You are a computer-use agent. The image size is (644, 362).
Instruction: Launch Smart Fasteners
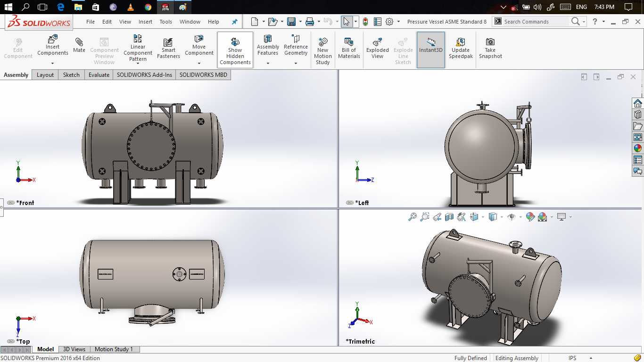point(168,48)
